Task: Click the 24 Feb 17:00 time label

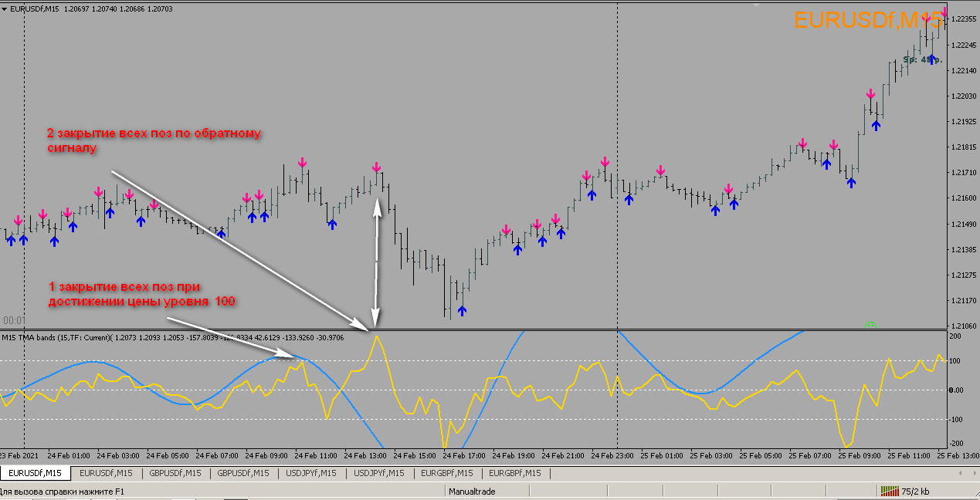Action: pos(465,455)
